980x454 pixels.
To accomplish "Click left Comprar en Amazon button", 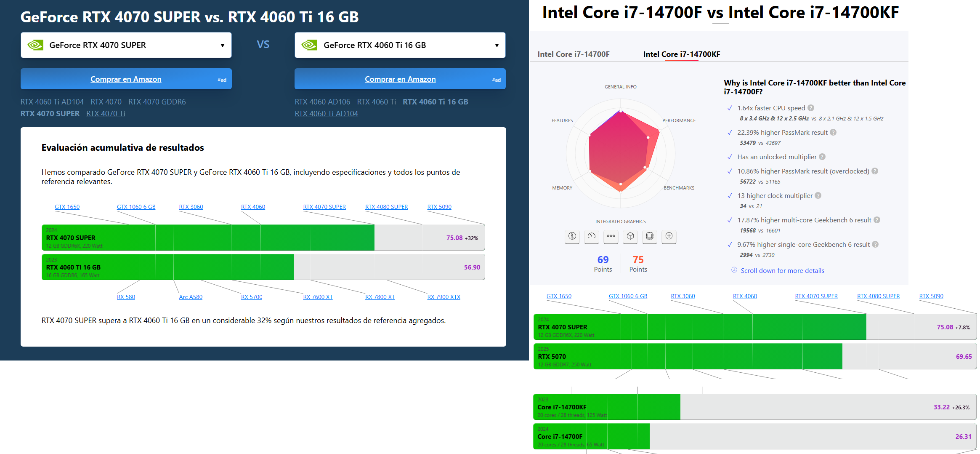I will click(126, 79).
